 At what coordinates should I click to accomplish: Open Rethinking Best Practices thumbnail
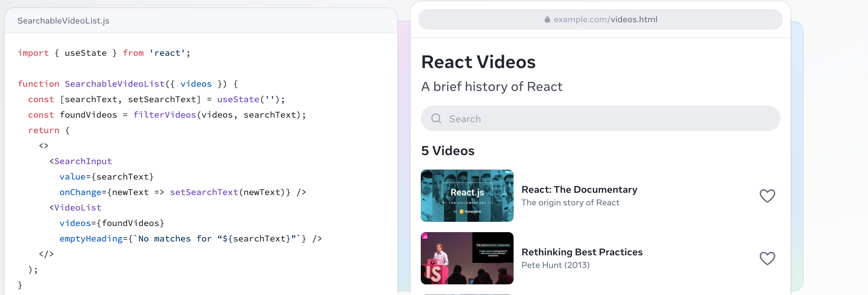(x=467, y=258)
